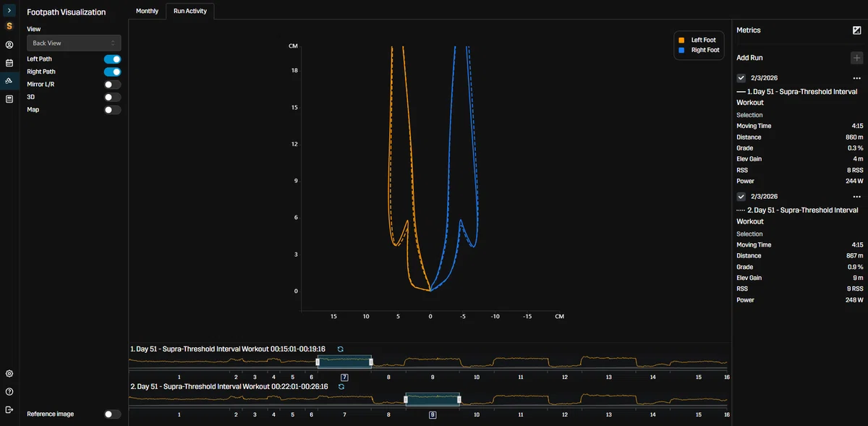Click the '860 m' distance value
Screen dimensions: 868x426
[855, 137]
